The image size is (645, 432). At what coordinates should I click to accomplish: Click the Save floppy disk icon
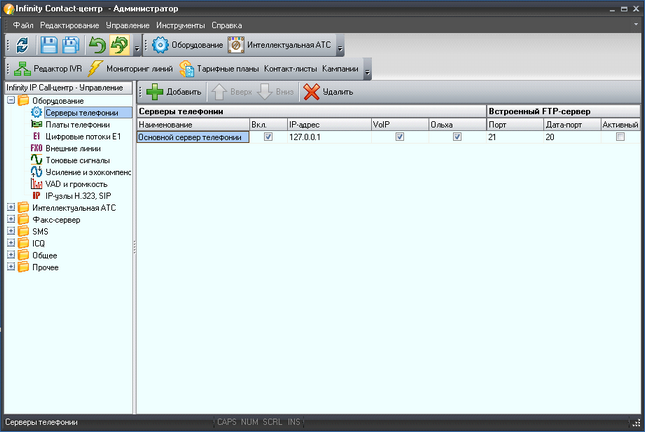(x=49, y=45)
